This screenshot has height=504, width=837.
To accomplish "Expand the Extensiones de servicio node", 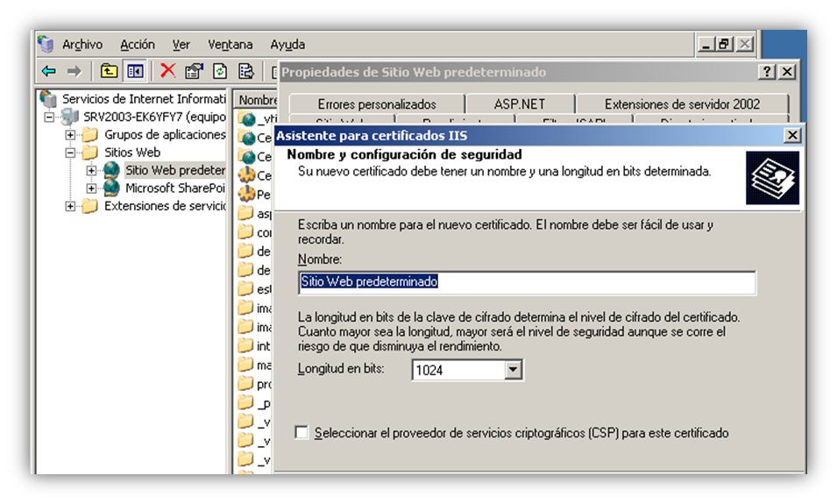I will 70,206.
